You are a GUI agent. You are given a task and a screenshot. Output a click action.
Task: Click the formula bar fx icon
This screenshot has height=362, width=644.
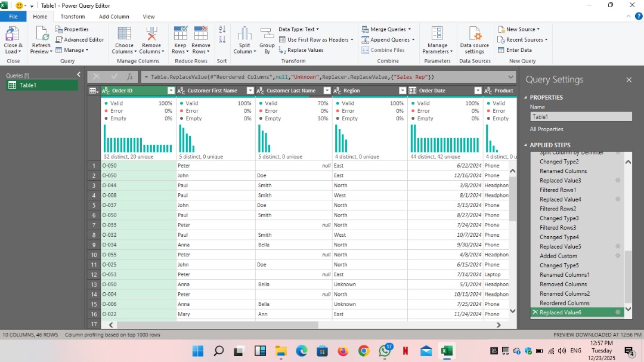(130, 77)
